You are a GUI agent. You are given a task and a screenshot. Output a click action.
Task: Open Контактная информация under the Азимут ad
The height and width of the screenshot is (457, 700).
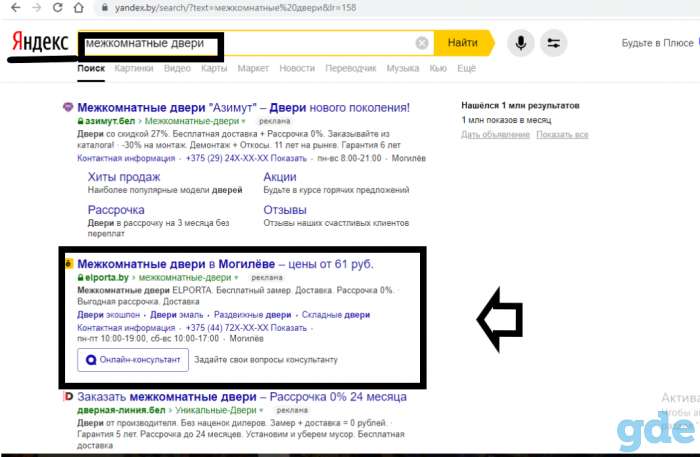coord(126,158)
